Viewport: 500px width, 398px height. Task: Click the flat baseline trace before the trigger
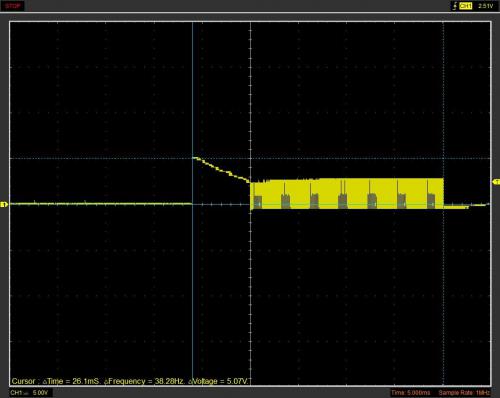[100, 204]
